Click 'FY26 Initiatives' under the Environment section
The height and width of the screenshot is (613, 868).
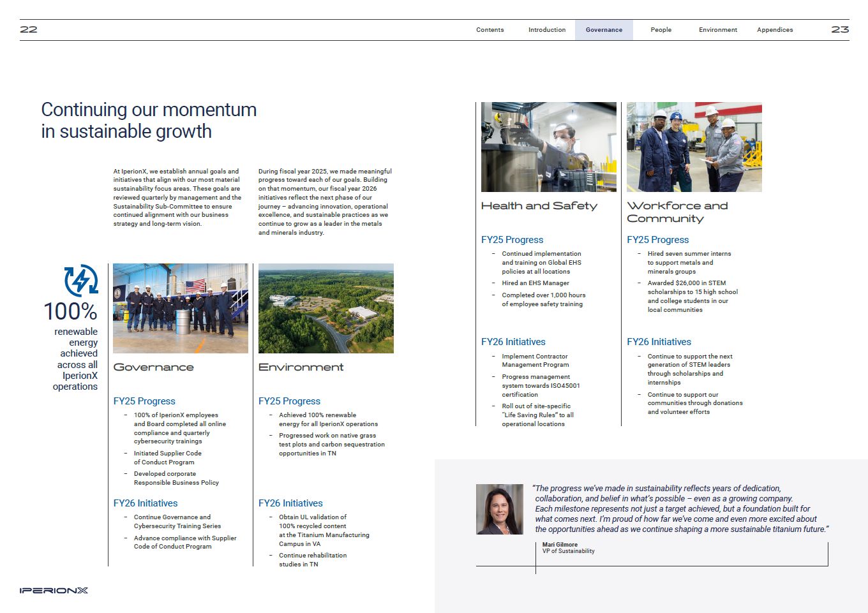pos(290,503)
